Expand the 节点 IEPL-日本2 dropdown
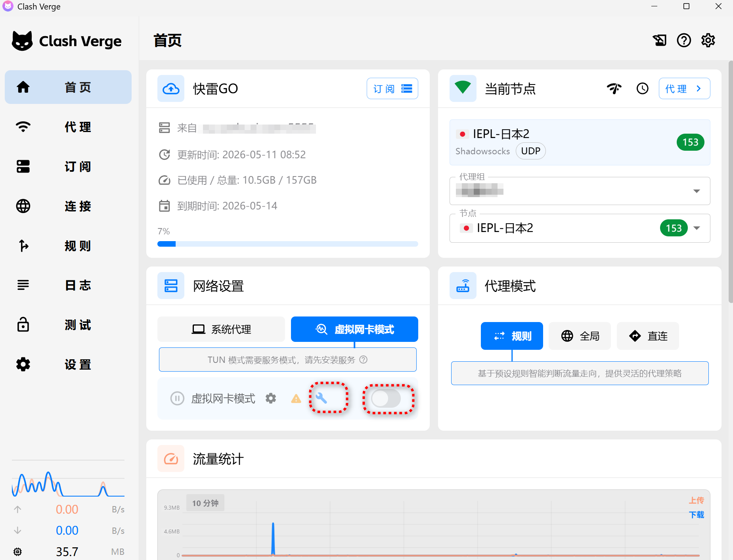Screen dimensions: 733x560 point(580,228)
